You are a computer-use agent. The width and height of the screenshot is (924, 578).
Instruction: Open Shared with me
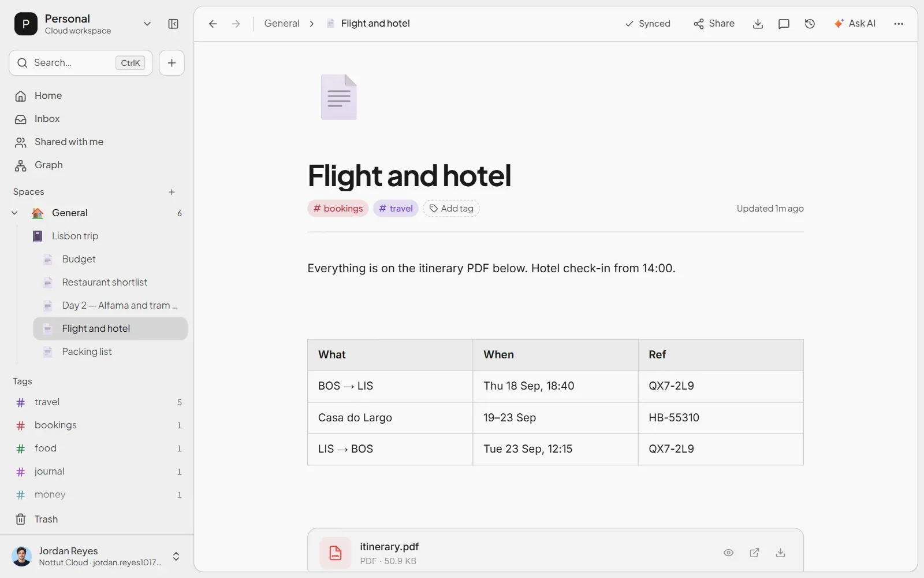pyautogui.click(x=97, y=142)
